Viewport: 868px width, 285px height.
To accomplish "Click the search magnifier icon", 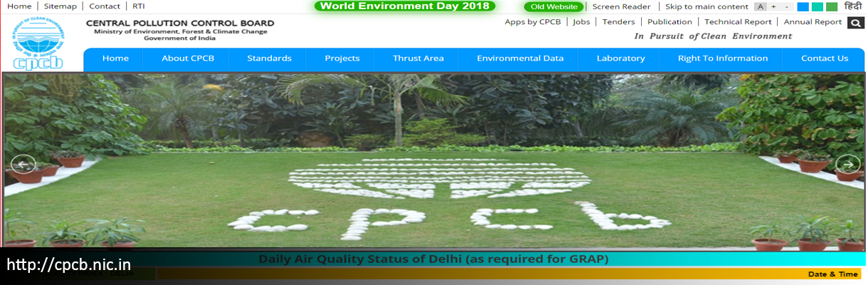I will coord(855,23).
